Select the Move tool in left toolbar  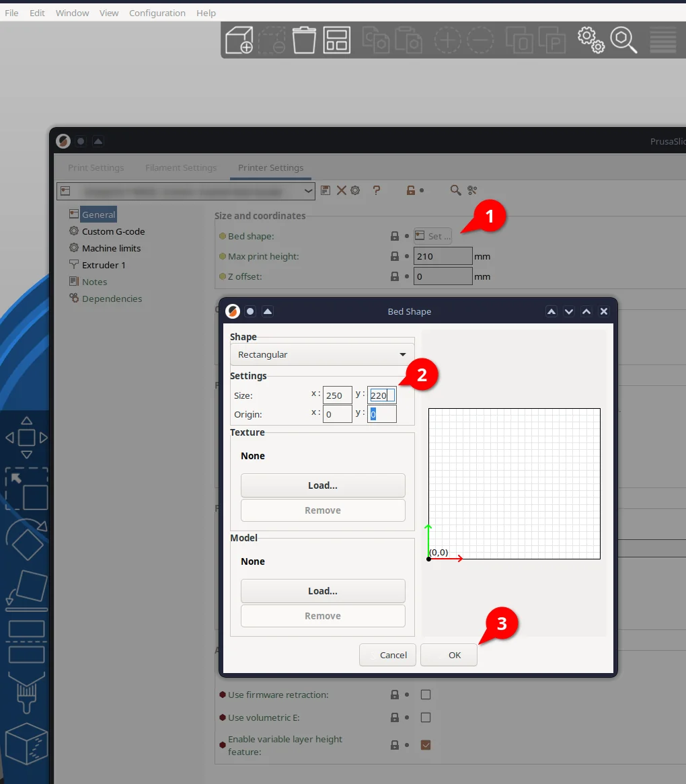[26, 438]
